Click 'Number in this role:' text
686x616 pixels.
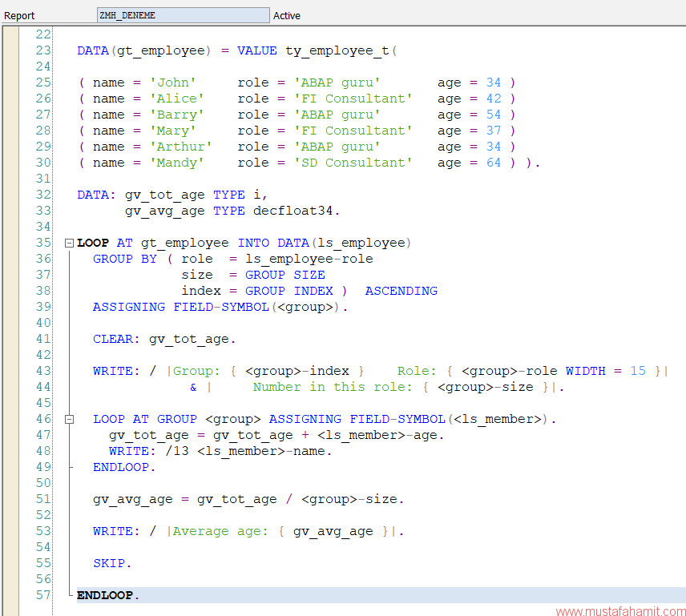coord(333,388)
